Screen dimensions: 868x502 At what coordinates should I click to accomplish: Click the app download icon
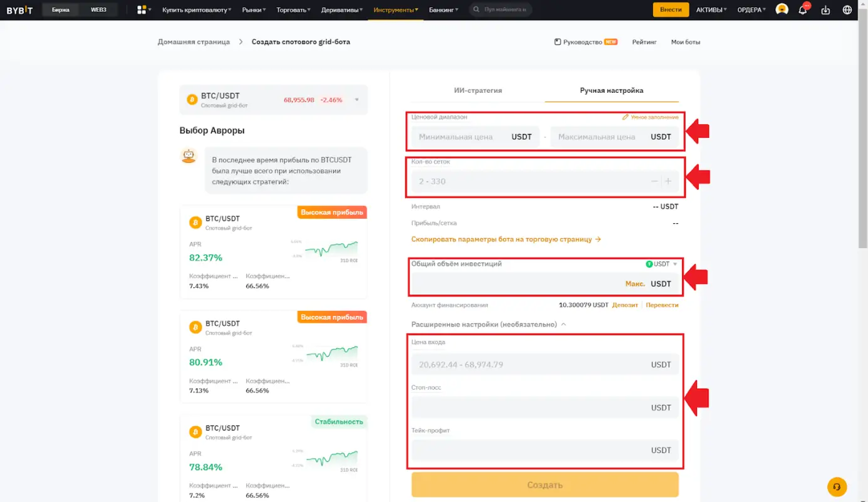click(x=825, y=9)
